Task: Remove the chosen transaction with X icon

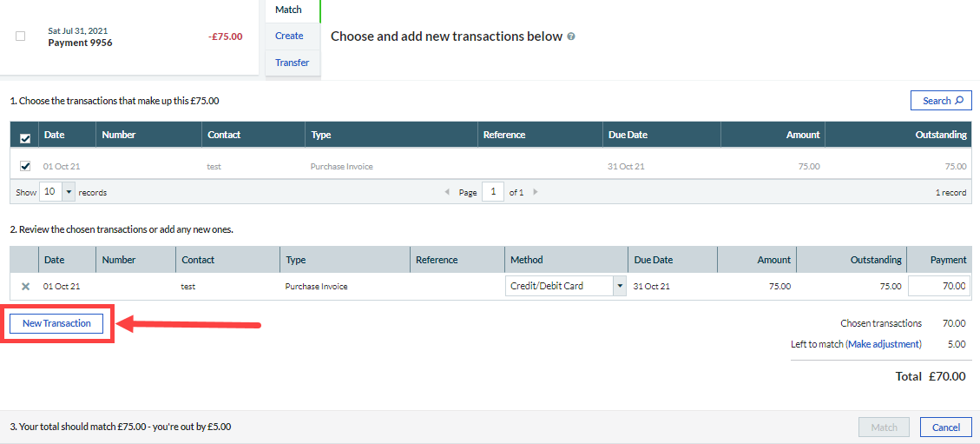Action: point(25,286)
